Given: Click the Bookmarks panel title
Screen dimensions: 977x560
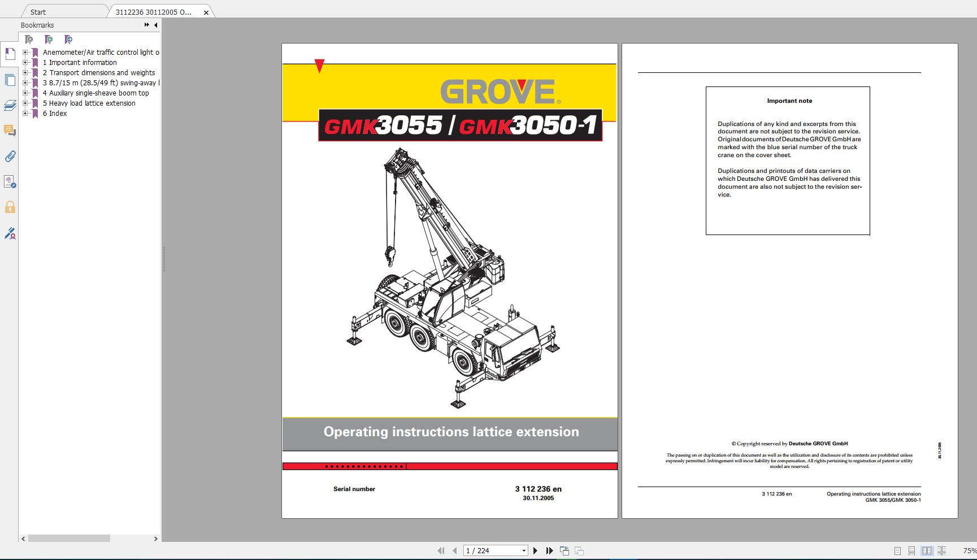Looking at the screenshot, I should pos(37,25).
